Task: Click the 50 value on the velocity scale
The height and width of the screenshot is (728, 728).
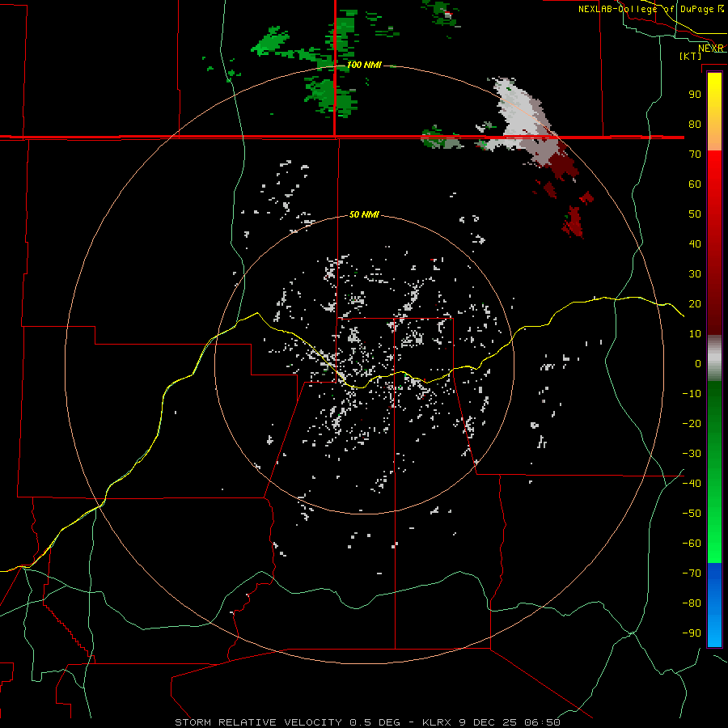Action: coord(695,214)
